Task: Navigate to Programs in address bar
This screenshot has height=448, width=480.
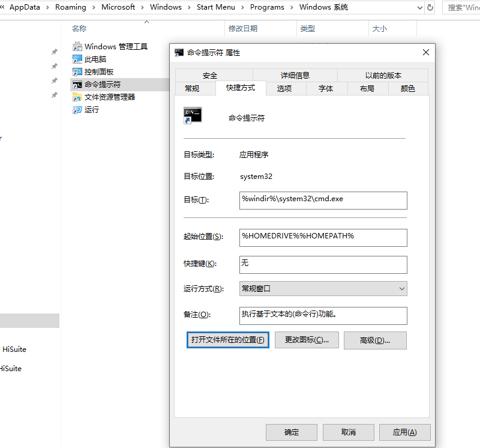Action: point(267,7)
